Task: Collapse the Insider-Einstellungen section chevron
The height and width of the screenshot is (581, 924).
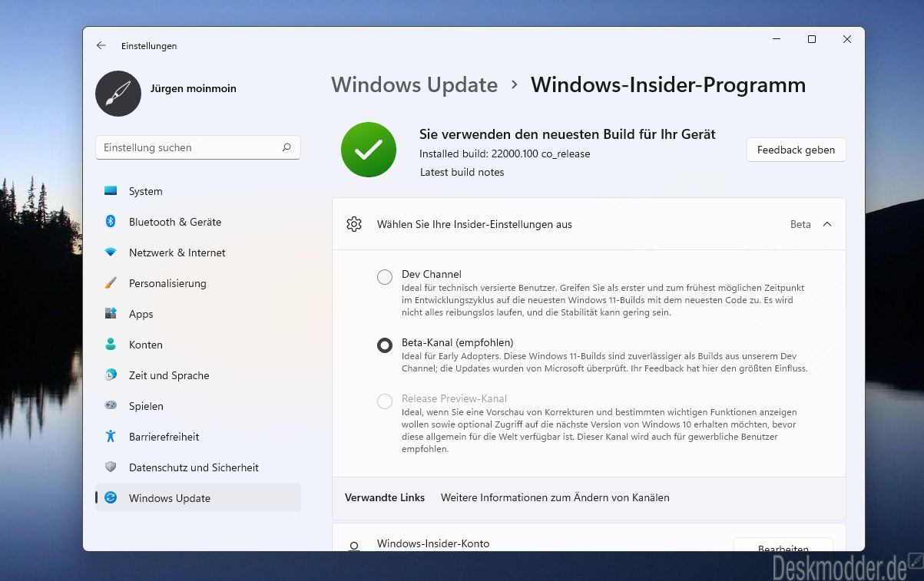Action: tap(827, 224)
